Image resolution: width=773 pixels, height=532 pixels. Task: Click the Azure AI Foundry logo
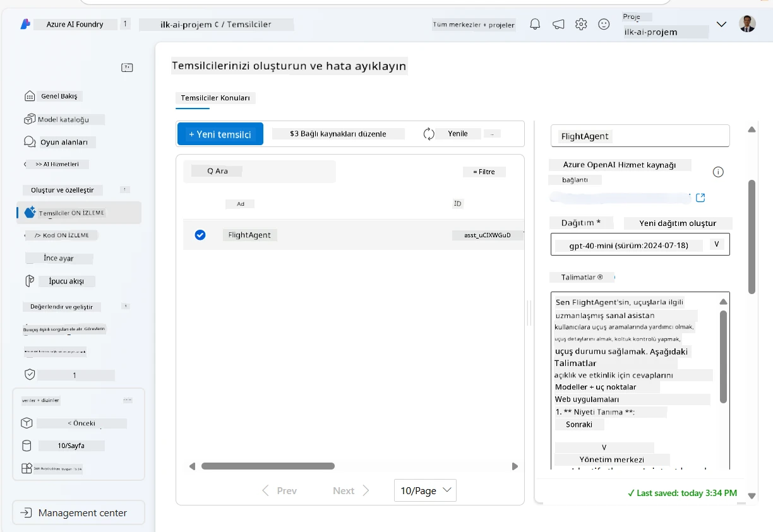point(25,24)
